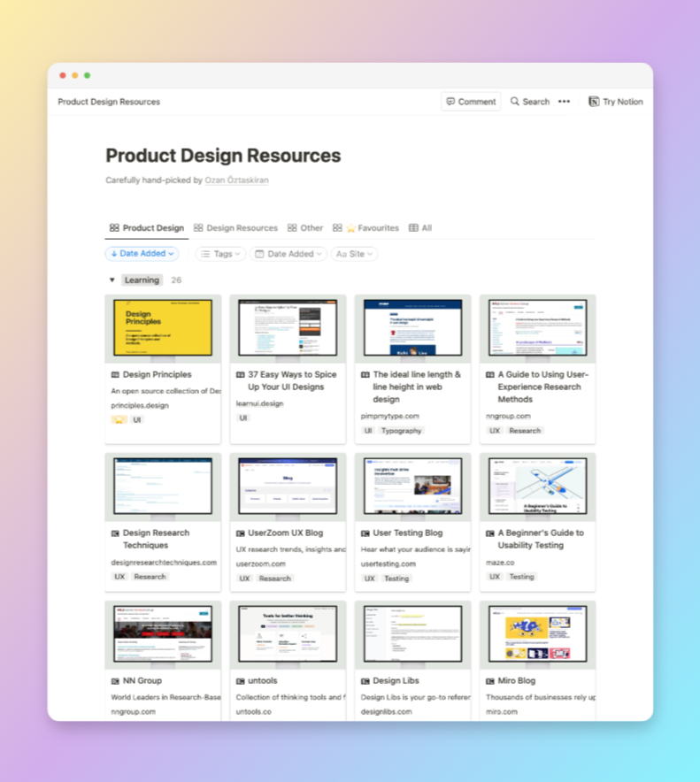This screenshot has width=700, height=782.
Task: Click the calendar icon in Date Added filter
Action: click(x=259, y=254)
